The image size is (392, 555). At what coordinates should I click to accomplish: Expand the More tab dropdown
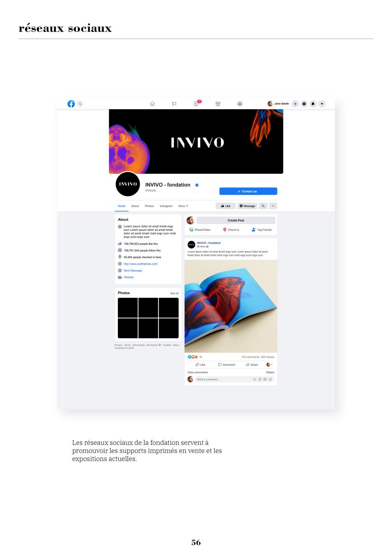(x=183, y=206)
